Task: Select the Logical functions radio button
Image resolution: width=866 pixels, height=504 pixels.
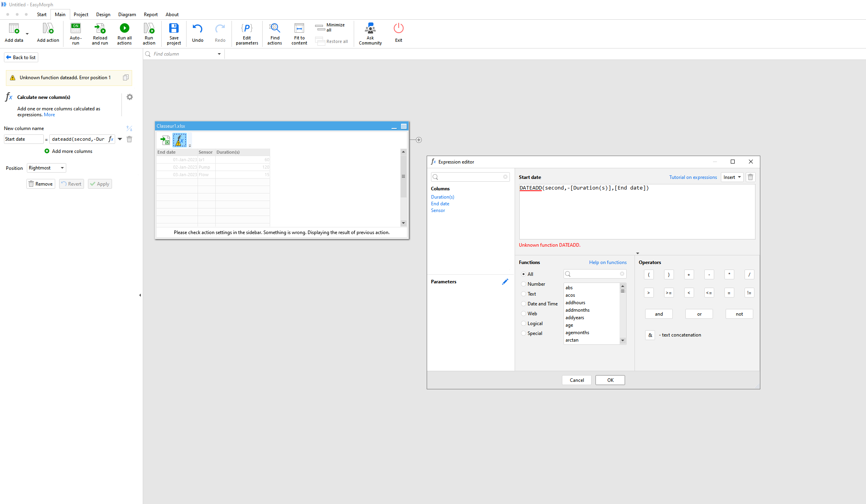Action: pyautogui.click(x=523, y=324)
